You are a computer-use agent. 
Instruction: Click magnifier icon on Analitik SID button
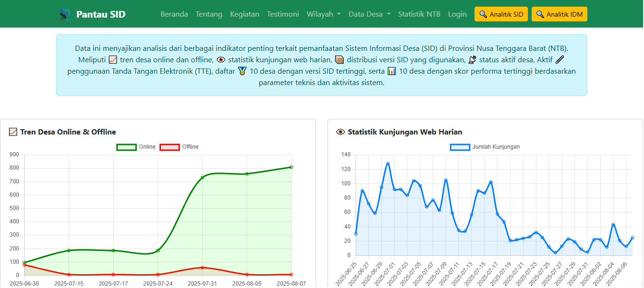[x=483, y=14]
